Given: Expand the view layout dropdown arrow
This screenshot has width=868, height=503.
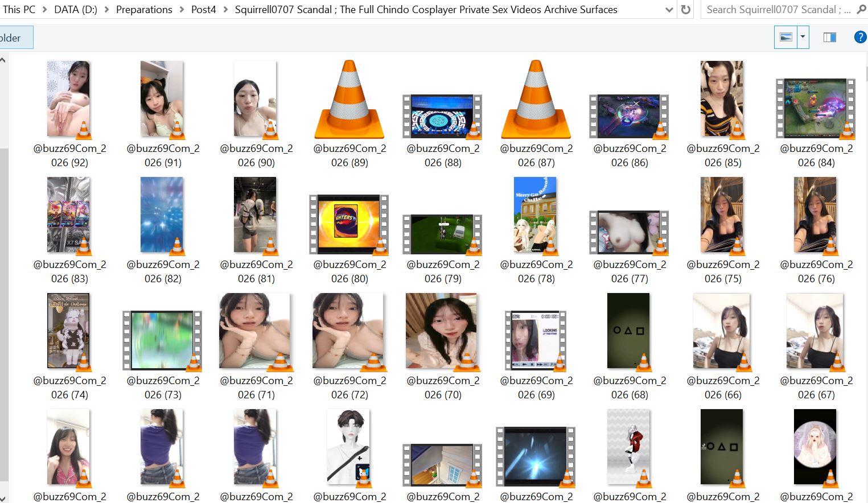Looking at the screenshot, I should pyautogui.click(x=801, y=37).
